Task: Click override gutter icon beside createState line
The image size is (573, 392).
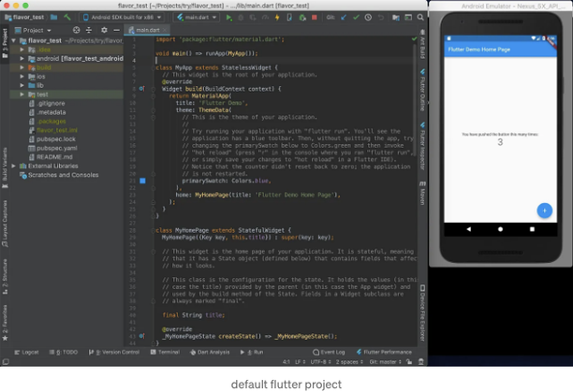Action: pyautogui.click(x=141, y=336)
